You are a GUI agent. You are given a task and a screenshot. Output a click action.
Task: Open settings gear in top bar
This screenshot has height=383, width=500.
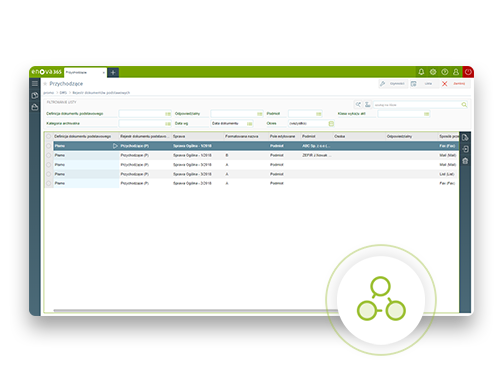(x=433, y=72)
